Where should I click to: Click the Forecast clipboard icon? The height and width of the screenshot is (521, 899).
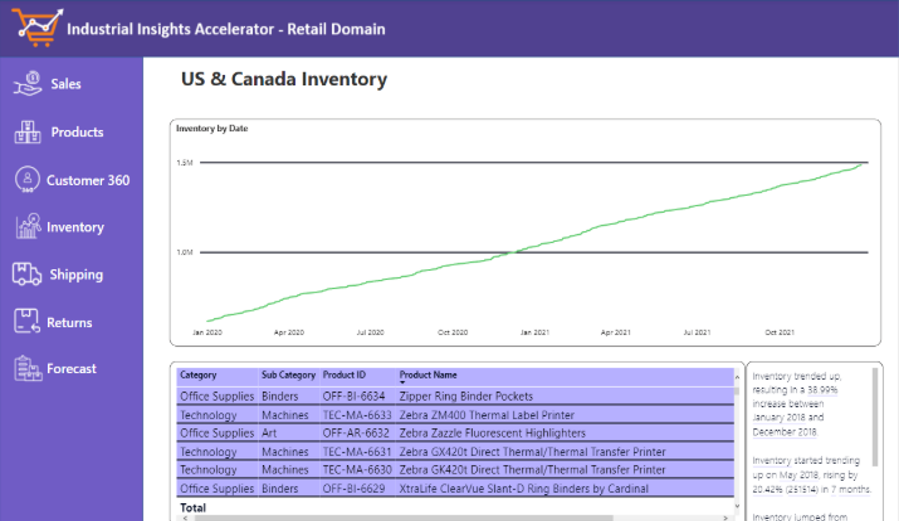tap(28, 369)
